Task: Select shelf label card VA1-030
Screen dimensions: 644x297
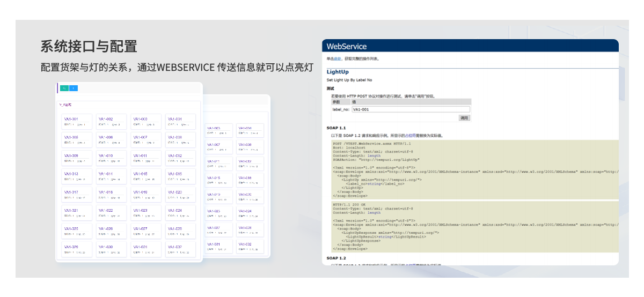Action: [111, 249]
